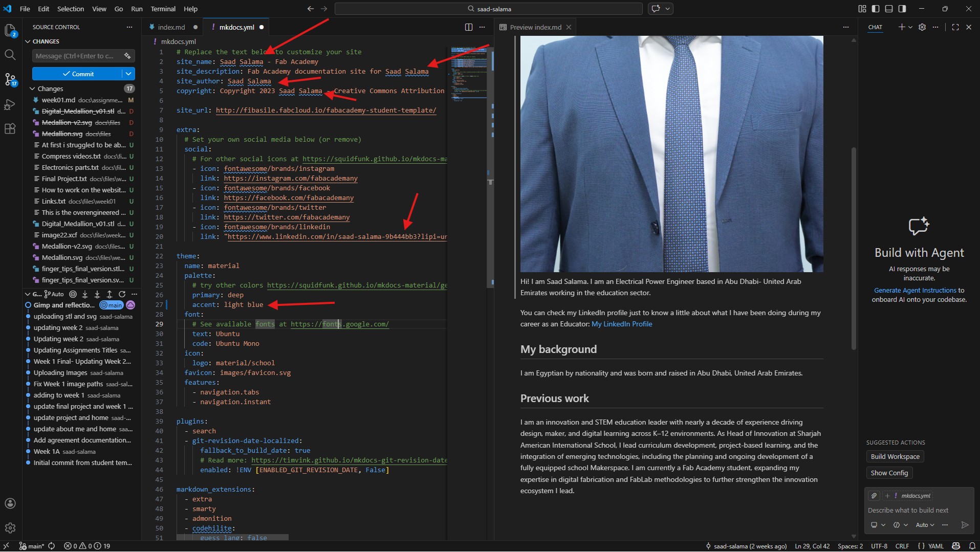The image size is (980, 552).
Task: Send the chat message
Action: [x=965, y=525]
